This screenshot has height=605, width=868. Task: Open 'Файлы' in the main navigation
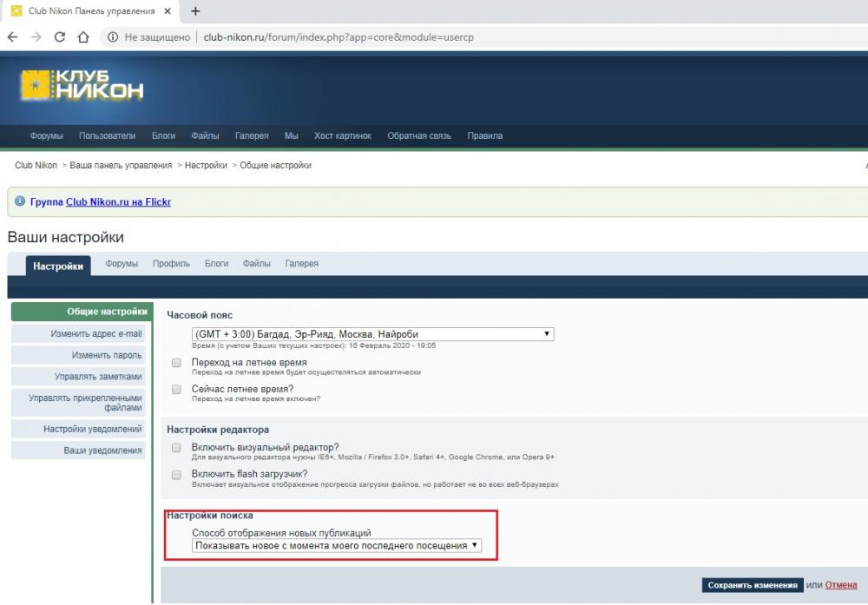[x=205, y=135]
